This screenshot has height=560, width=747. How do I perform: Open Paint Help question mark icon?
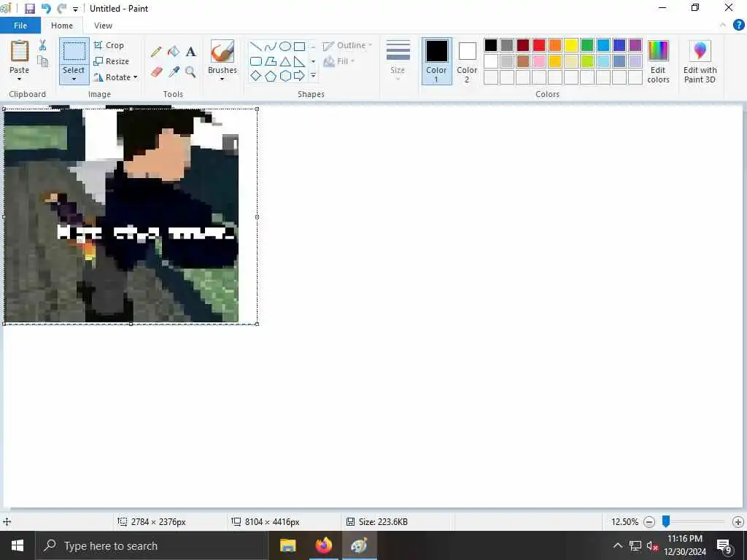coord(738,25)
